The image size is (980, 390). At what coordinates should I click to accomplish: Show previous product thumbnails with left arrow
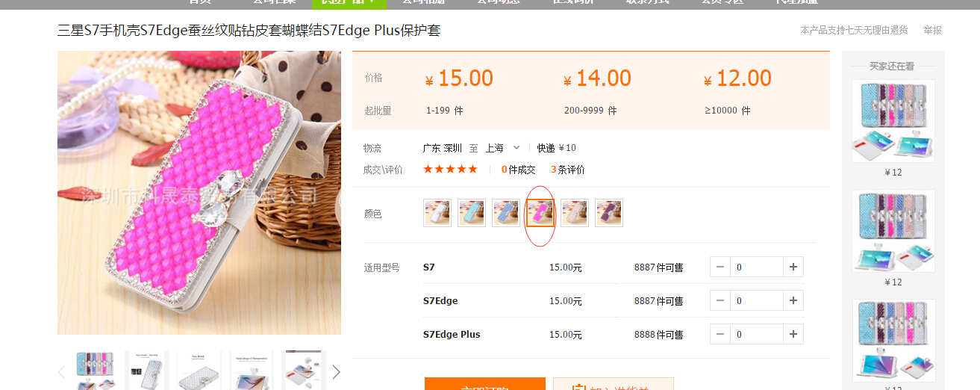coord(62,371)
